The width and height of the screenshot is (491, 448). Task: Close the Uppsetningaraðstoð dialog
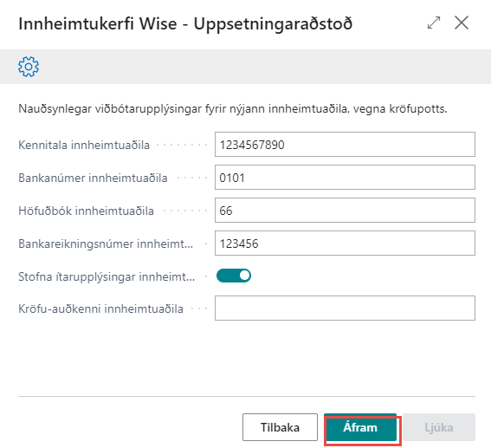point(462,23)
